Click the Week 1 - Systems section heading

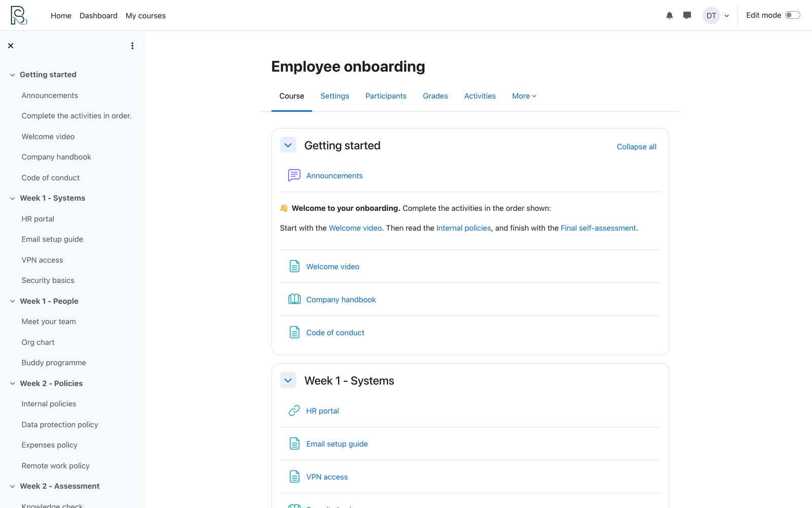click(349, 381)
